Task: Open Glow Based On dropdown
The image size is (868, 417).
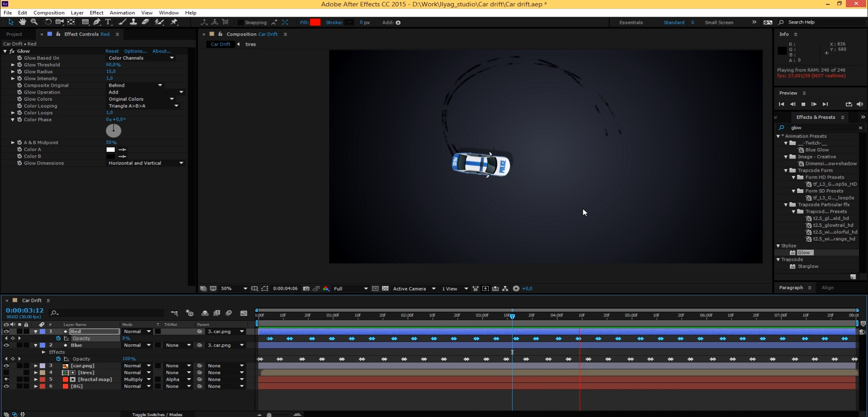Action: [141, 58]
